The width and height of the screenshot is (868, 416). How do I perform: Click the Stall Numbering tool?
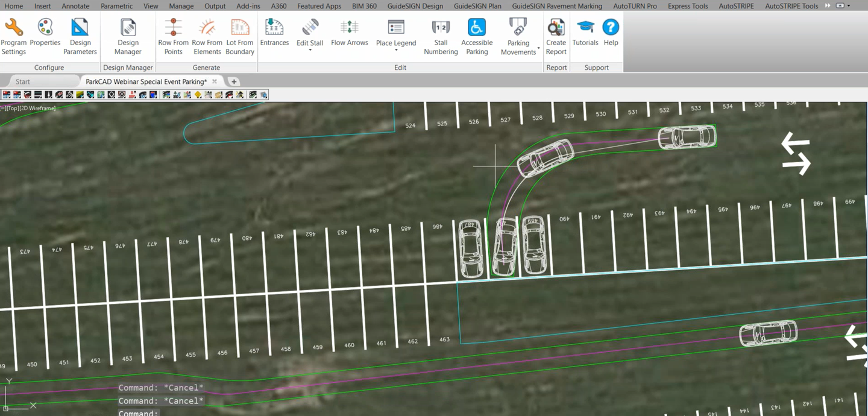(441, 28)
